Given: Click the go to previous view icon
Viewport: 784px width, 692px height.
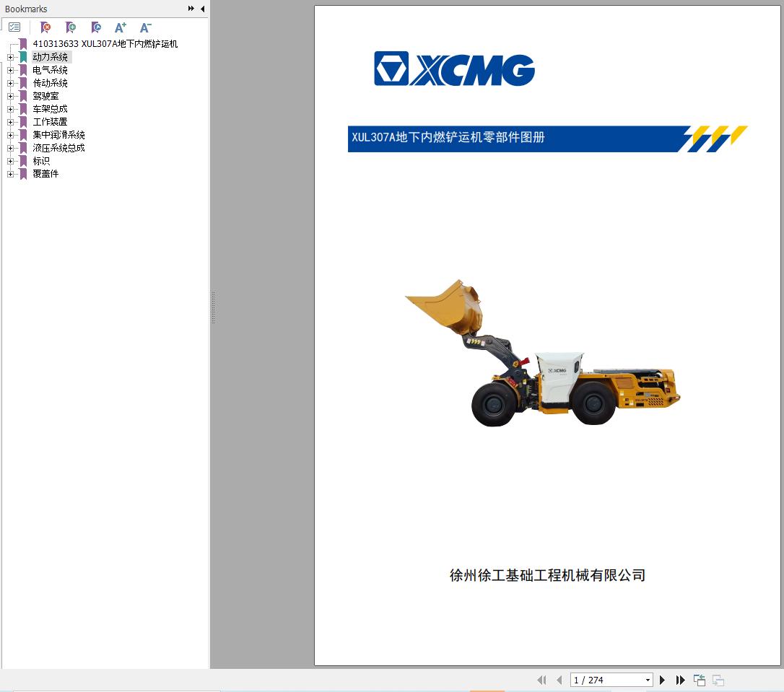Looking at the screenshot, I should click(x=699, y=680).
